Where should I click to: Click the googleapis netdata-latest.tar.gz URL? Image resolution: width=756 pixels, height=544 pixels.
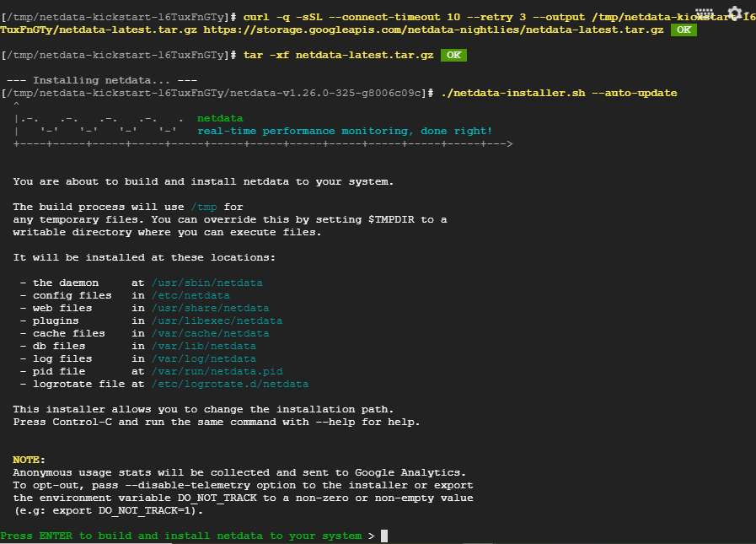[433, 30]
